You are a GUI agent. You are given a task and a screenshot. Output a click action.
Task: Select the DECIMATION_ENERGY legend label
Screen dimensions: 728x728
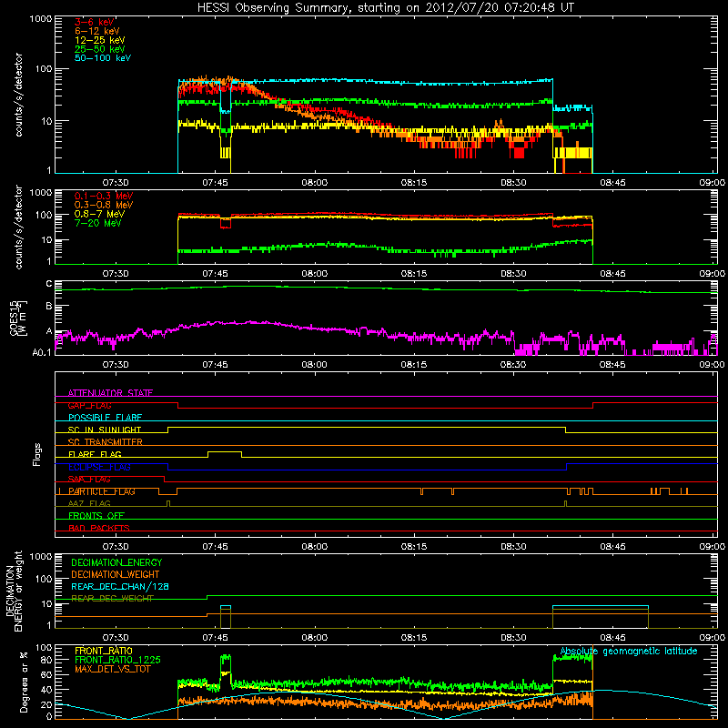point(116,562)
